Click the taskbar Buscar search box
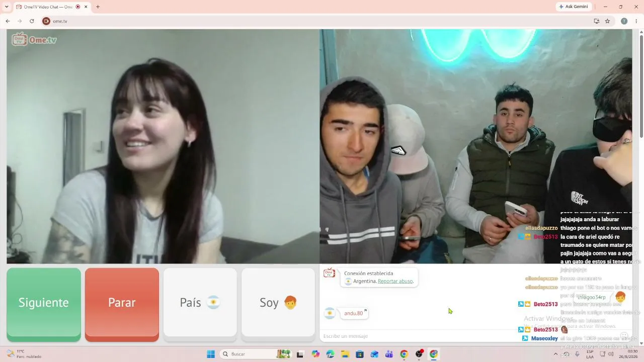 [256, 354]
